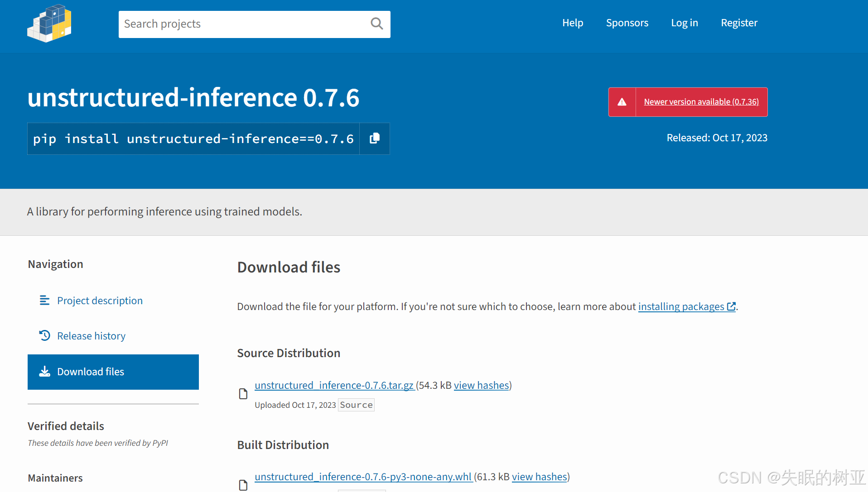Click the Released: Oct 17, 2023 text
868x492 pixels.
pyautogui.click(x=717, y=138)
